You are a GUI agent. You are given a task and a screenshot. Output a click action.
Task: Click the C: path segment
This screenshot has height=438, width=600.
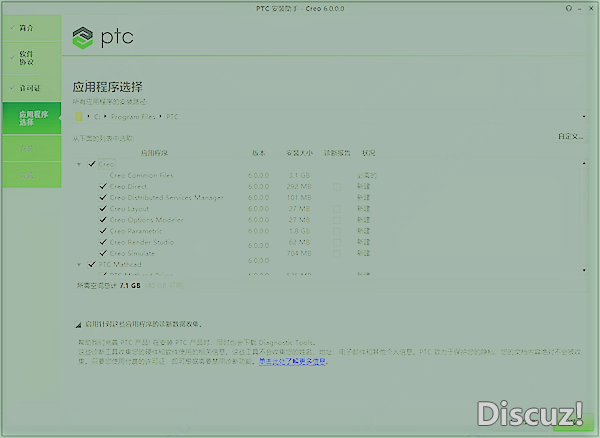pos(97,117)
